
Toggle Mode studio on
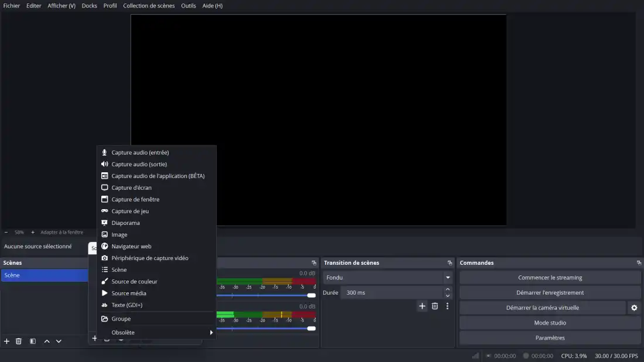(550, 323)
